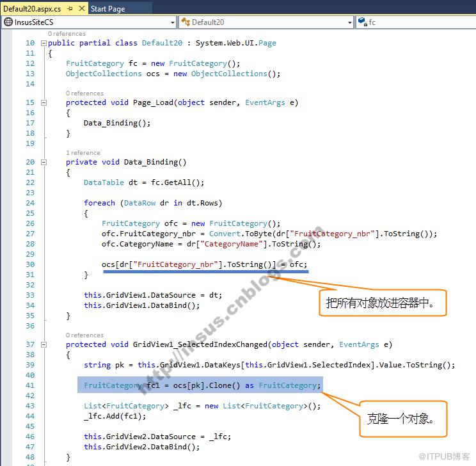The width and height of the screenshot is (476, 466).
Task: Click 'DataTable' type on line 22
Action: (x=104, y=182)
